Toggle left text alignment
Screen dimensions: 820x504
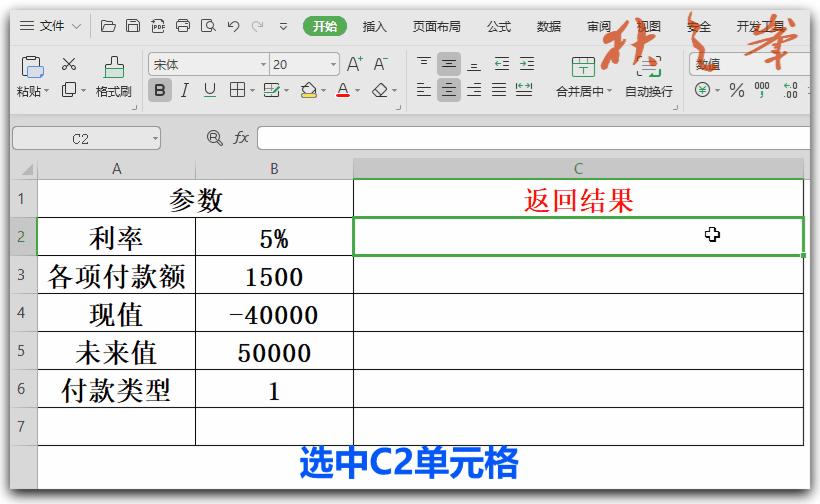tap(424, 90)
